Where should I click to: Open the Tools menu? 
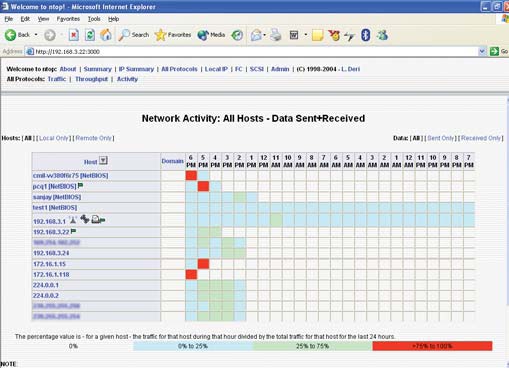coord(94,19)
